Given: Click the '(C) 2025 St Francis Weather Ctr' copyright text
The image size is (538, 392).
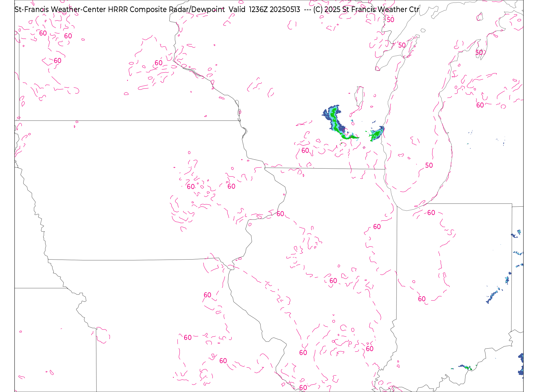Looking at the screenshot, I should click(366, 10).
